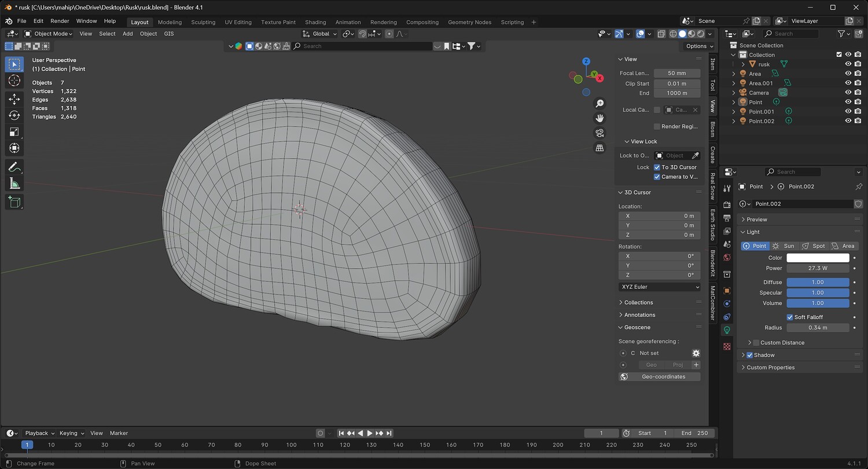Open the Render menu
Screen dimensions: 868x469
click(x=60, y=21)
